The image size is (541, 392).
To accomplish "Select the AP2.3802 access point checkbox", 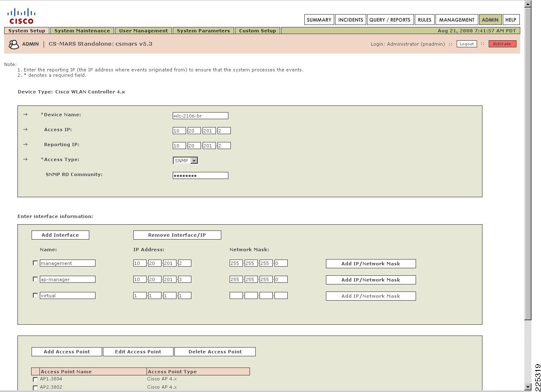I will pyautogui.click(x=35, y=387).
